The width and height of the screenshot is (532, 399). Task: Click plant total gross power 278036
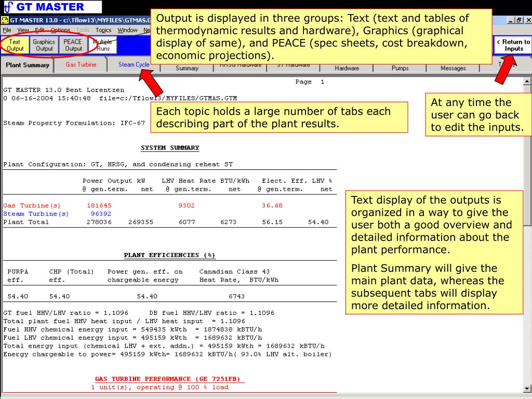click(x=99, y=222)
